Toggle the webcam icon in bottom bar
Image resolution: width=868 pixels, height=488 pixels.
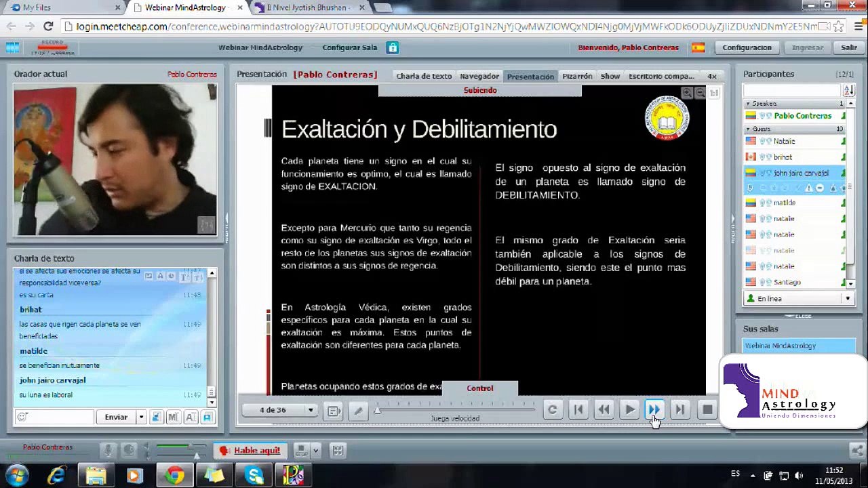[129, 450]
